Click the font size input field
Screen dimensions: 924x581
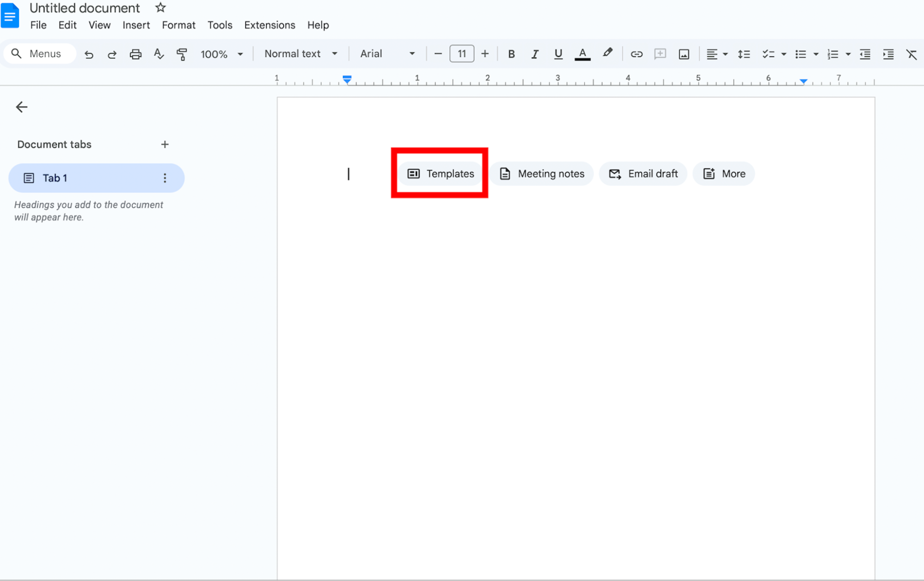[x=461, y=54]
